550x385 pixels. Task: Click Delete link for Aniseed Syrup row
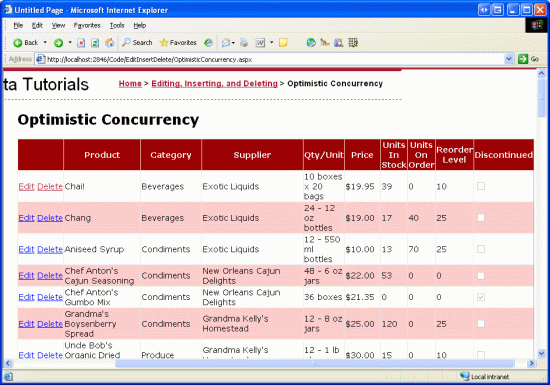click(x=50, y=249)
